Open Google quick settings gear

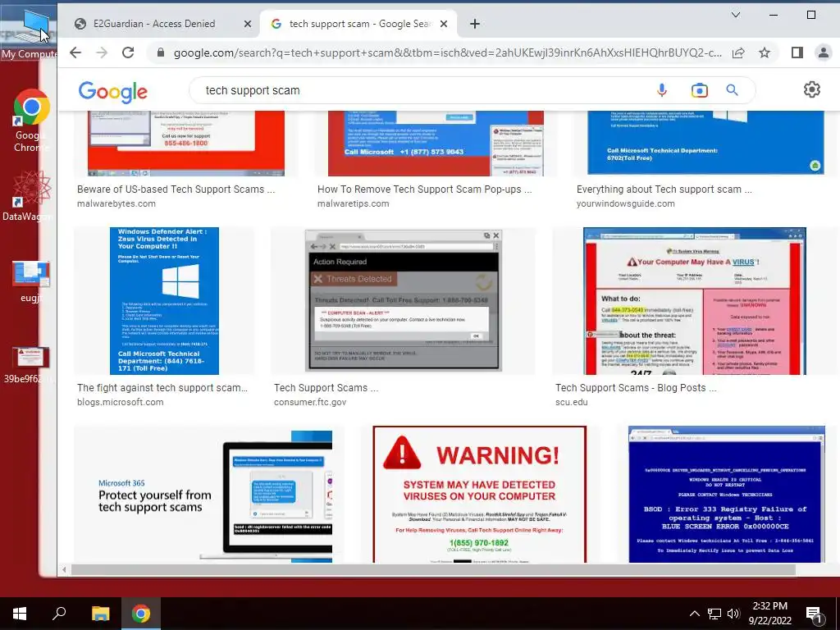click(812, 89)
